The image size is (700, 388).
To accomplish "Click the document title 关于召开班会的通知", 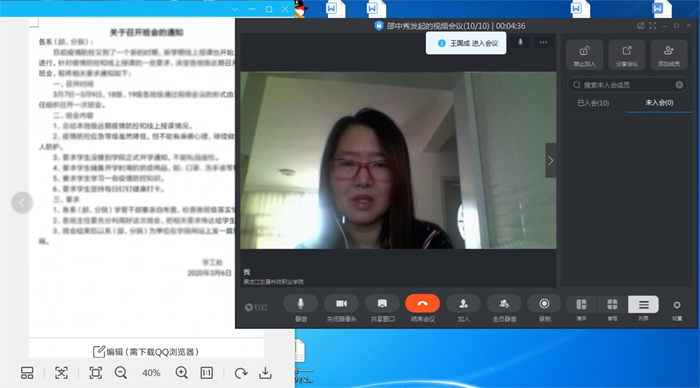I will tap(146, 32).
